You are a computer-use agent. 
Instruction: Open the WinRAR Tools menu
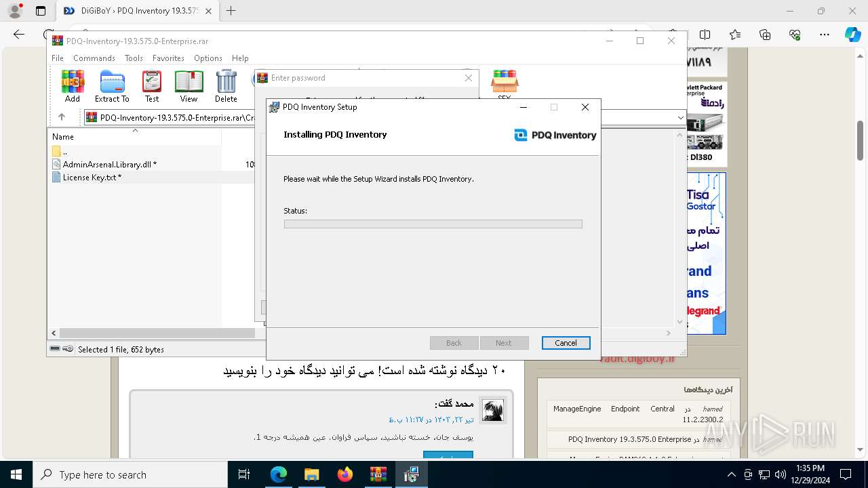coord(134,58)
